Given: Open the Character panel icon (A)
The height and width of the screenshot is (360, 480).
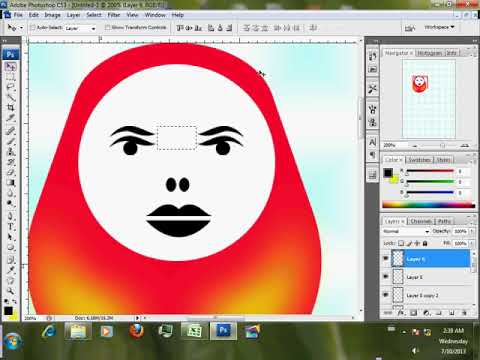Looking at the screenshot, I should pyautogui.click(x=372, y=142).
